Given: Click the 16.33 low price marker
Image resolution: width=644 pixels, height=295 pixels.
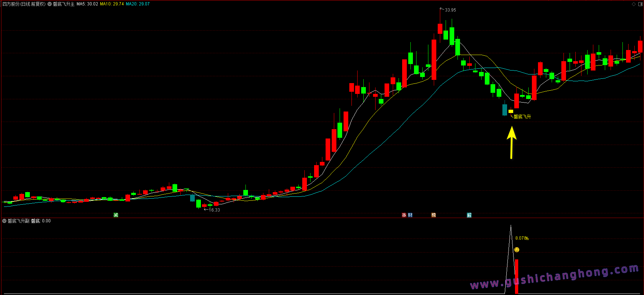Looking at the screenshot, I should (215, 210).
